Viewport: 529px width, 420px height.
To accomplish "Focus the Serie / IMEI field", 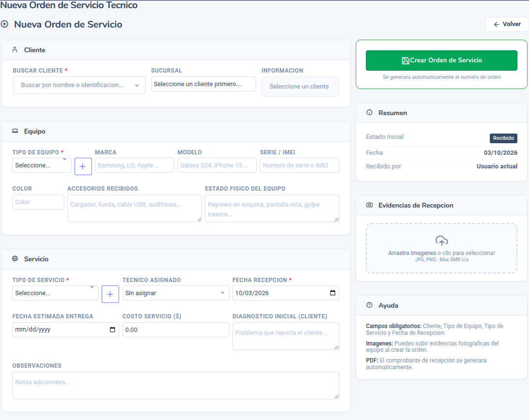I will [x=299, y=165].
